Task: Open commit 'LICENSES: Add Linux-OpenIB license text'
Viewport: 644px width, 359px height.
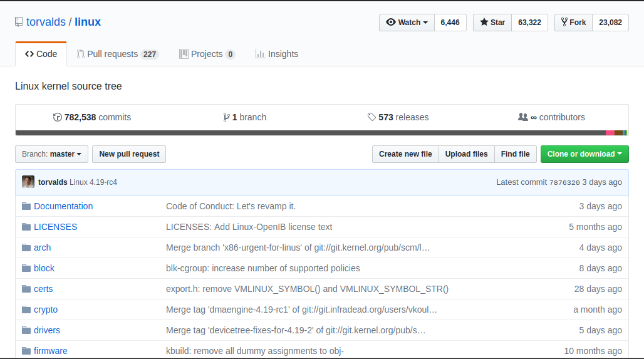Action: tap(249, 227)
